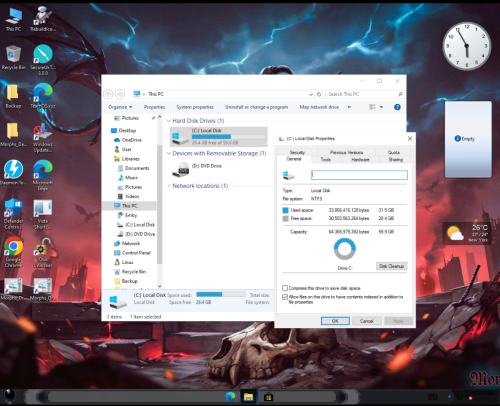
Task: Open address bar history dropdown arrow
Action: click(311, 94)
